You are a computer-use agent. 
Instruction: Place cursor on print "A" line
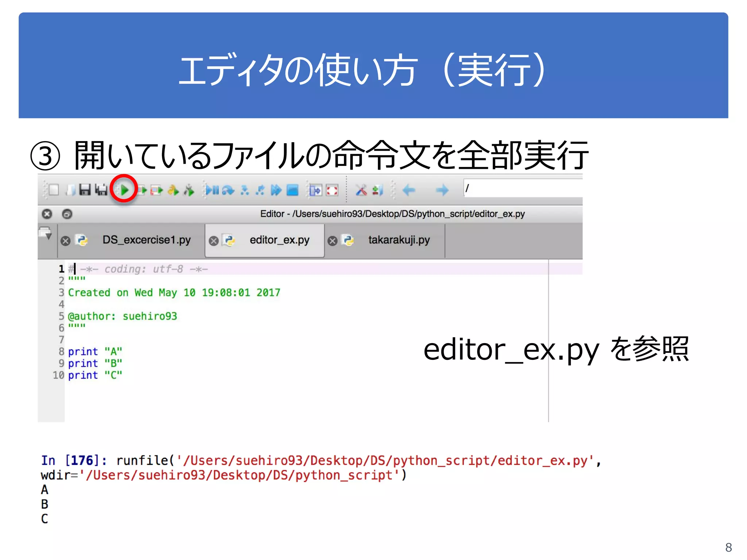(95, 351)
